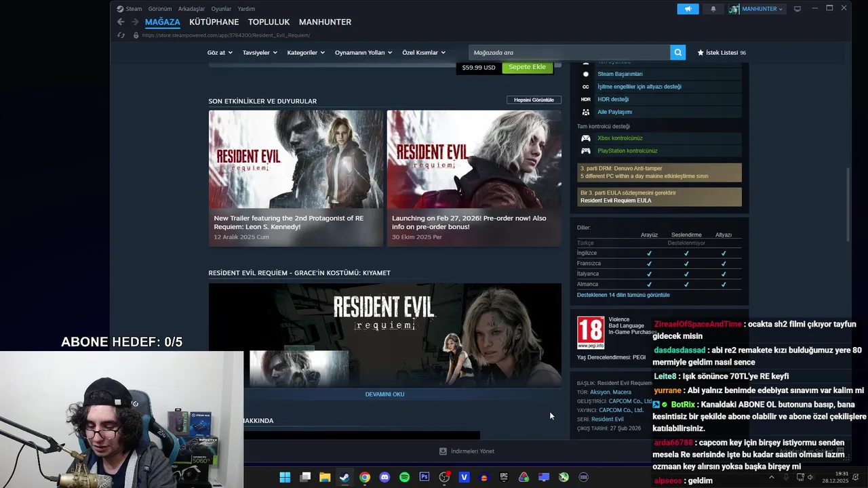Click the search magnifier button
Image resolution: width=868 pixels, height=488 pixels.
point(677,52)
